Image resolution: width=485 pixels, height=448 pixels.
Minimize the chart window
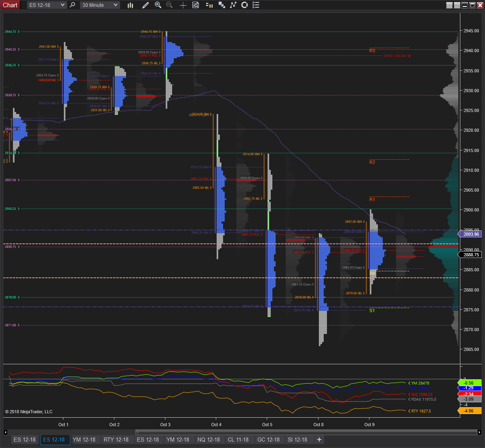coord(465,5)
